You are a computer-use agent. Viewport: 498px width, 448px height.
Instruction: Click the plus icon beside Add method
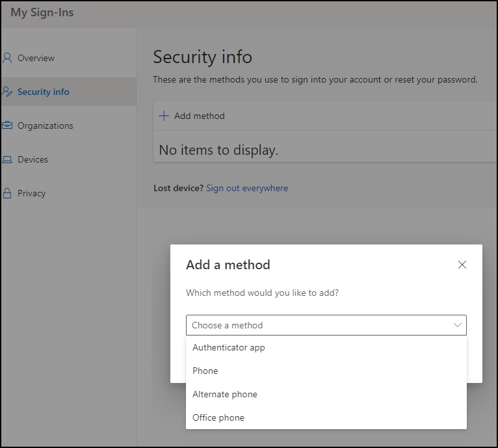pyautogui.click(x=164, y=116)
